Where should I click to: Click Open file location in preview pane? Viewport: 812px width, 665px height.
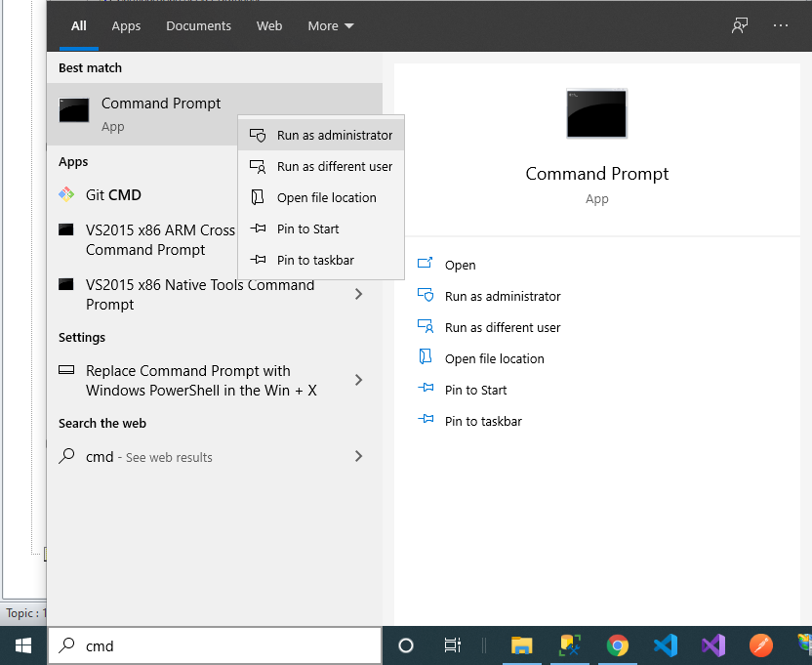(x=494, y=358)
